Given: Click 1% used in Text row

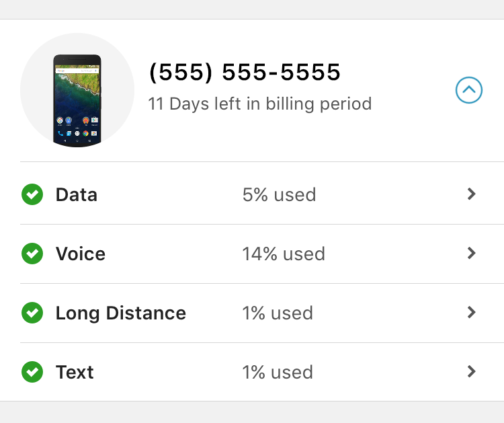Looking at the screenshot, I should pos(278,372).
